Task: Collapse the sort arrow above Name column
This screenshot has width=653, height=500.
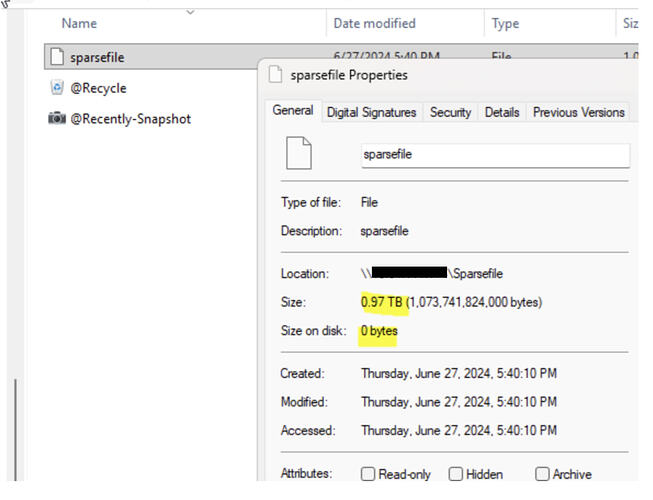Action: click(189, 11)
